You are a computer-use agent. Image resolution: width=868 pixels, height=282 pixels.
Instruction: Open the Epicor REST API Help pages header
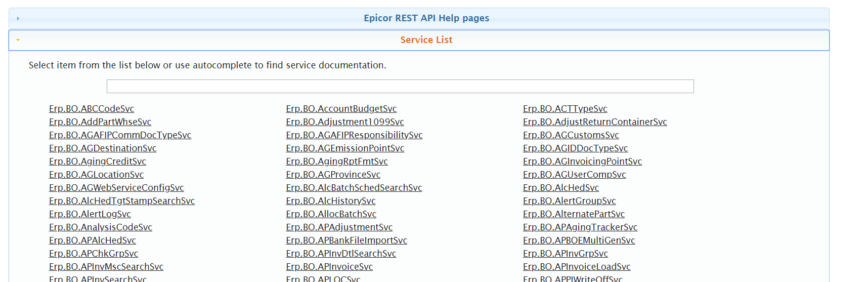[419, 18]
